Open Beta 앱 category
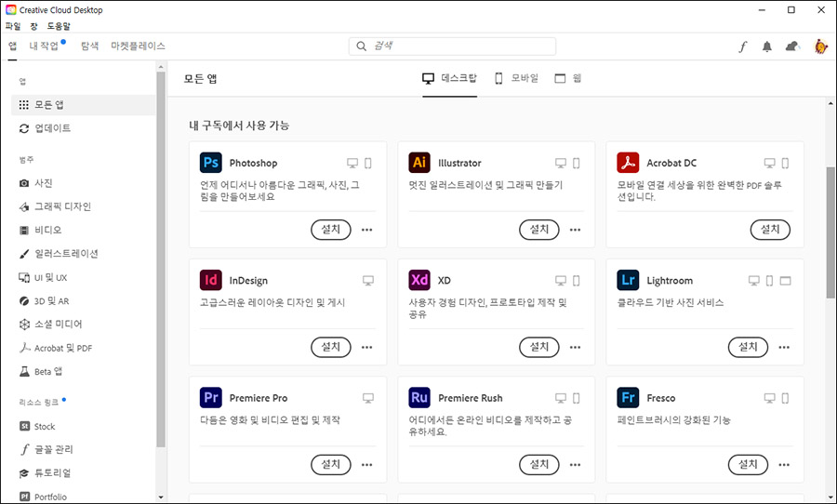Screen dimensions: 837x504 [41, 371]
